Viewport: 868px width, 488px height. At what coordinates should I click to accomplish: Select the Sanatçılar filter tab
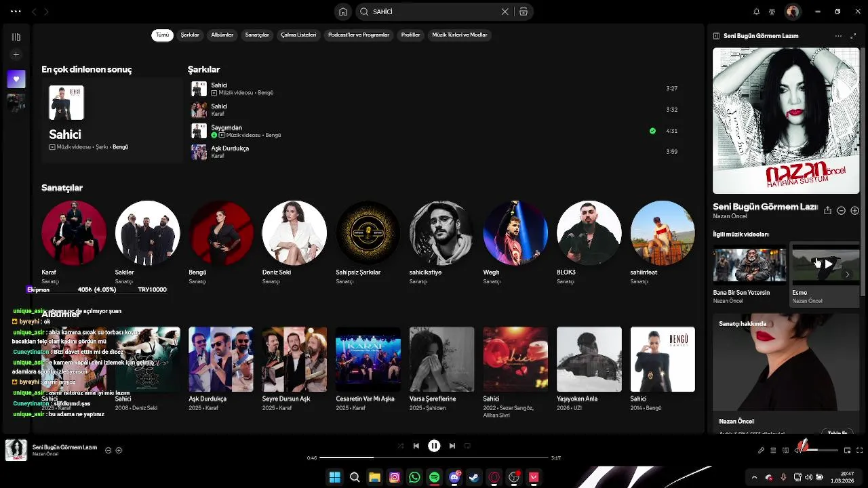(257, 35)
